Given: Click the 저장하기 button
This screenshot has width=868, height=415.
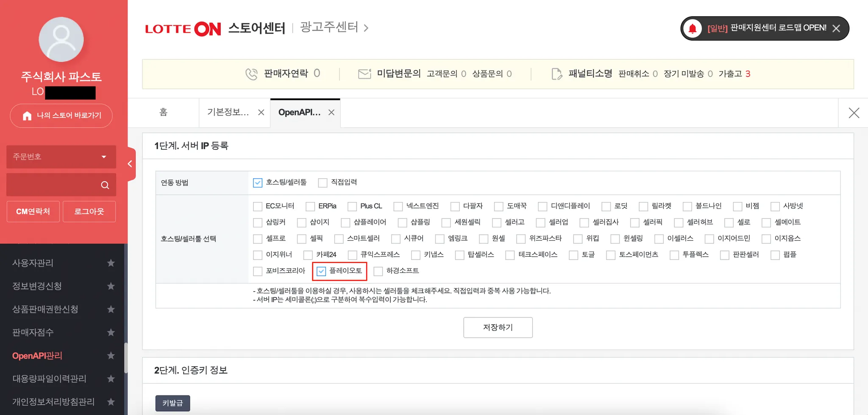Looking at the screenshot, I should 498,328.
